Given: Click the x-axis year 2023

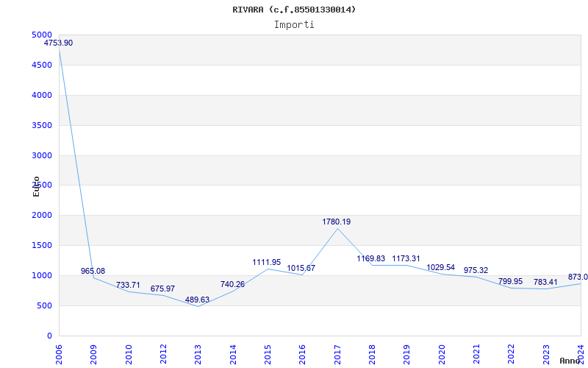Looking at the screenshot, I should click(546, 354).
